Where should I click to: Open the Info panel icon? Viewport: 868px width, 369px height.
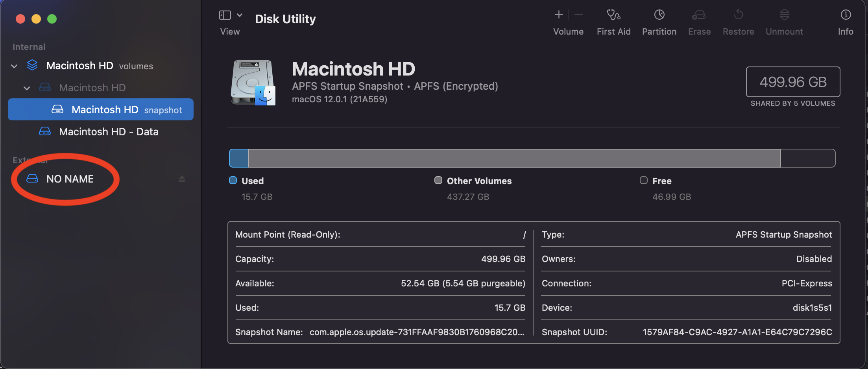click(x=846, y=15)
